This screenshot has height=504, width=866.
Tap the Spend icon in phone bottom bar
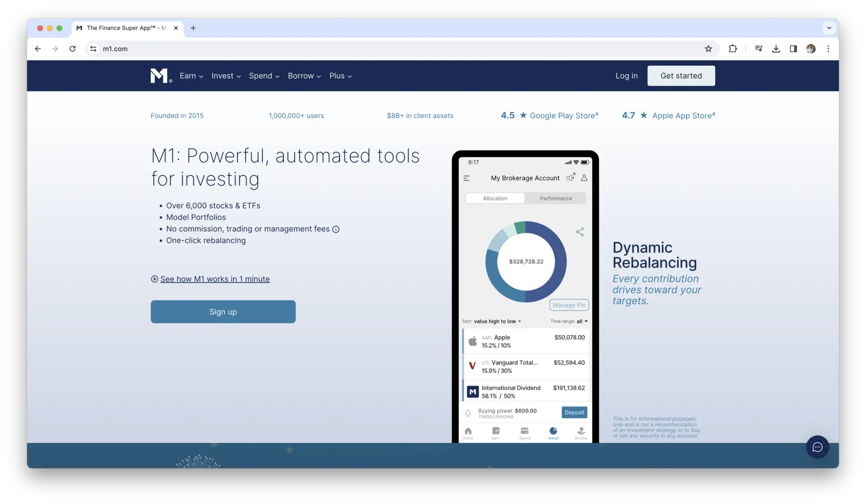(x=525, y=433)
